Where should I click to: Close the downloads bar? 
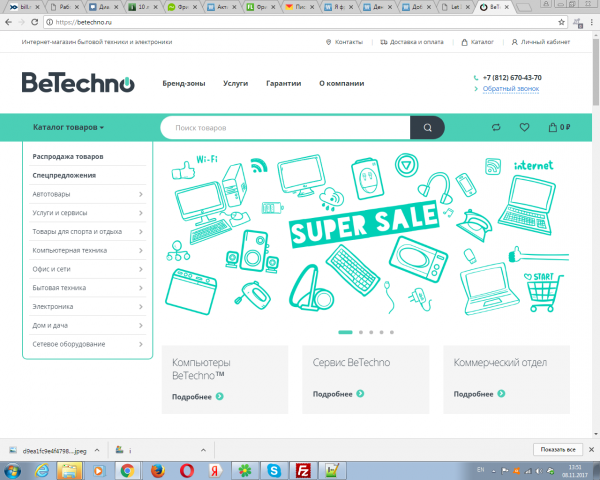591,449
